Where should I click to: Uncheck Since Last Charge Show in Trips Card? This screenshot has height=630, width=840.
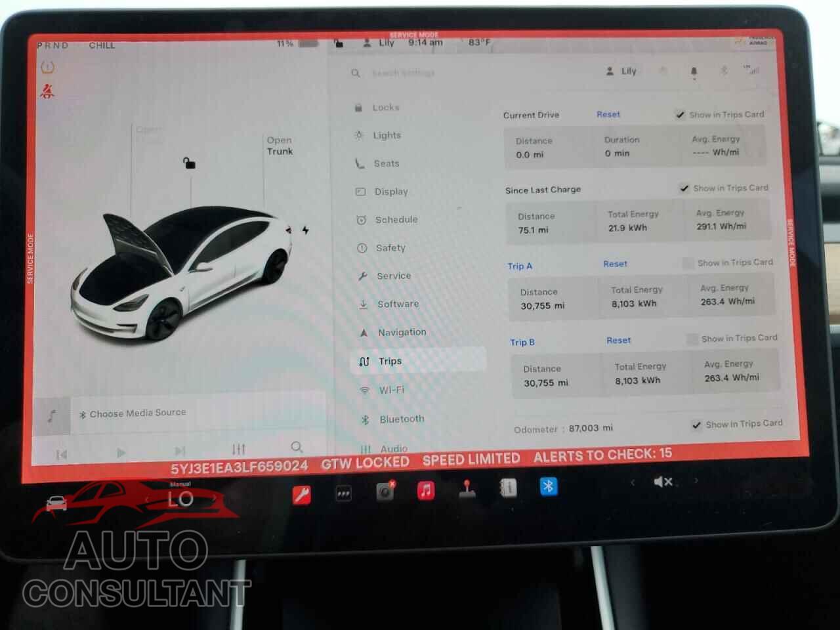coord(684,188)
